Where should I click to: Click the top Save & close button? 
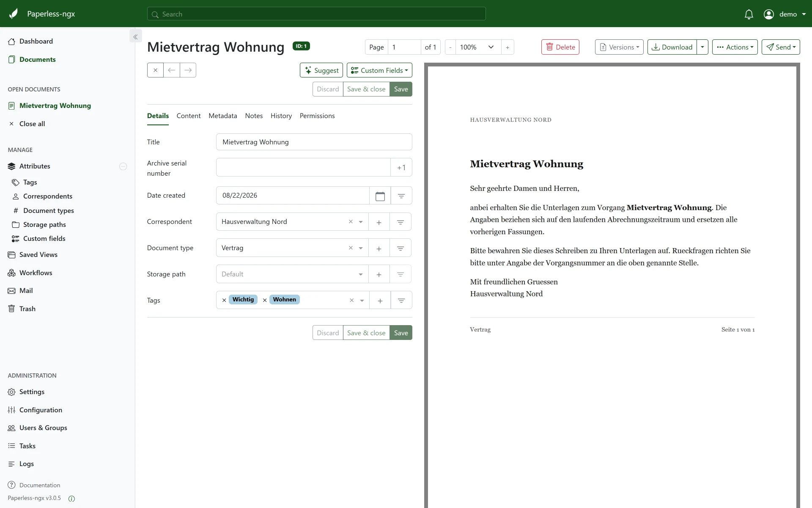pos(366,89)
